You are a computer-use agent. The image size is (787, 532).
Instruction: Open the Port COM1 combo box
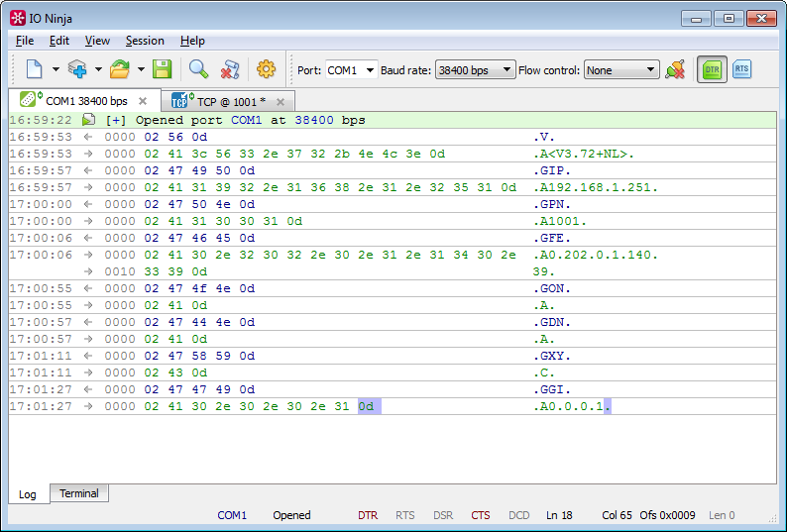click(351, 70)
